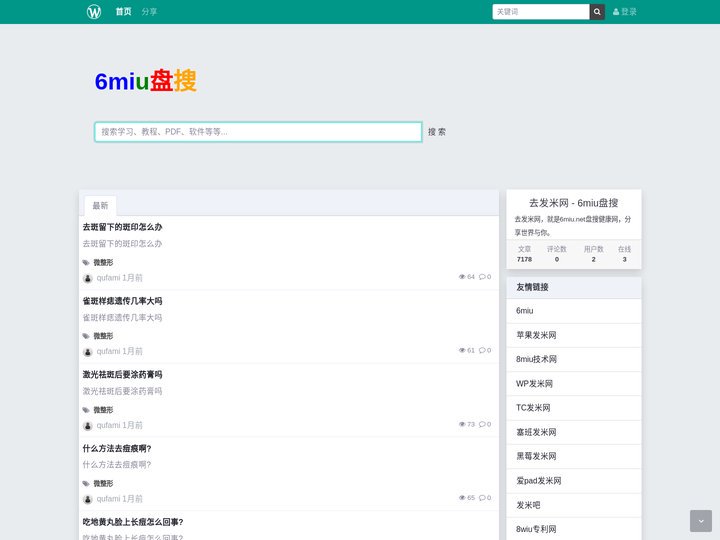The width and height of the screenshot is (720, 540).
Task: Click 微整形 tag under 雀斑样痣遗传几率大吗
Action: click(x=103, y=336)
